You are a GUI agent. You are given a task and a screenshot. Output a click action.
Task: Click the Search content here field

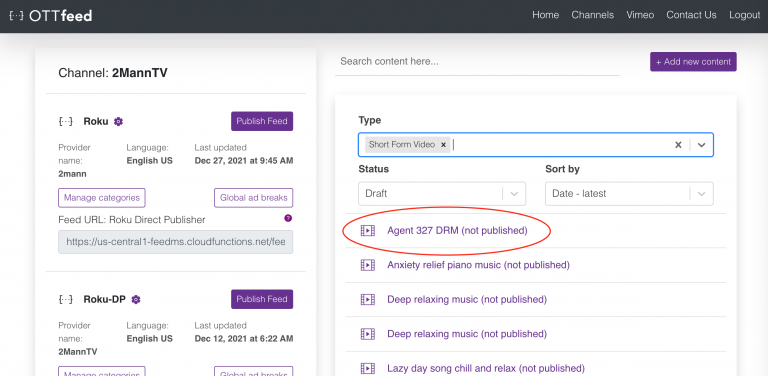(477, 62)
